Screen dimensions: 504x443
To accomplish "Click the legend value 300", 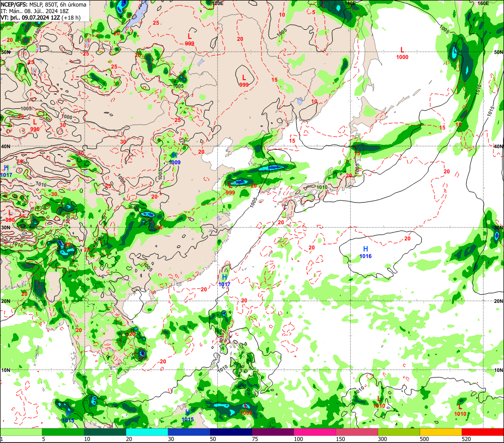I will [x=383, y=439].
